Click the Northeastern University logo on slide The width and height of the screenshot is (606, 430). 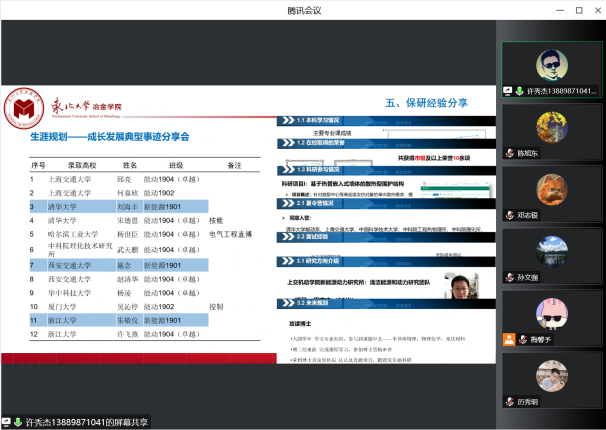[x=23, y=106]
